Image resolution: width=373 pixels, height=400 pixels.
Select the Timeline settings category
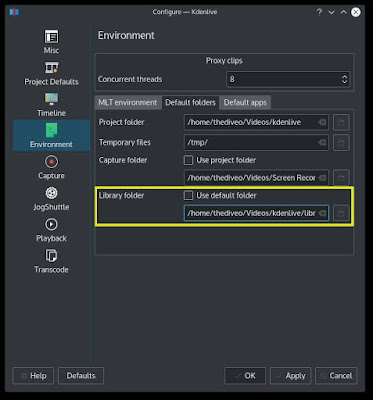pyautogui.click(x=51, y=105)
